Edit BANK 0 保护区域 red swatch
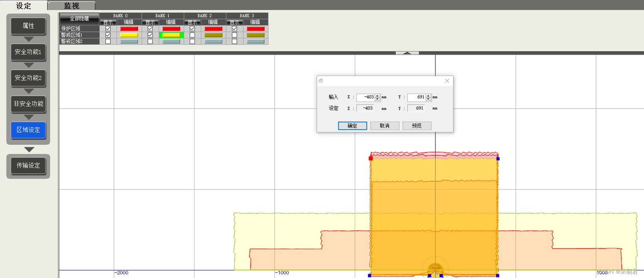644x278 pixels. coord(129,29)
